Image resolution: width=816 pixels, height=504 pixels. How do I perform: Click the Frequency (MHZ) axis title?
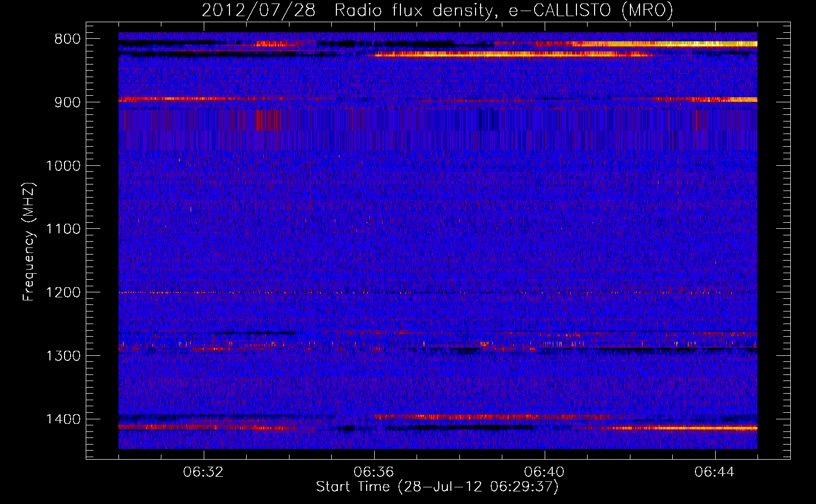point(29,241)
